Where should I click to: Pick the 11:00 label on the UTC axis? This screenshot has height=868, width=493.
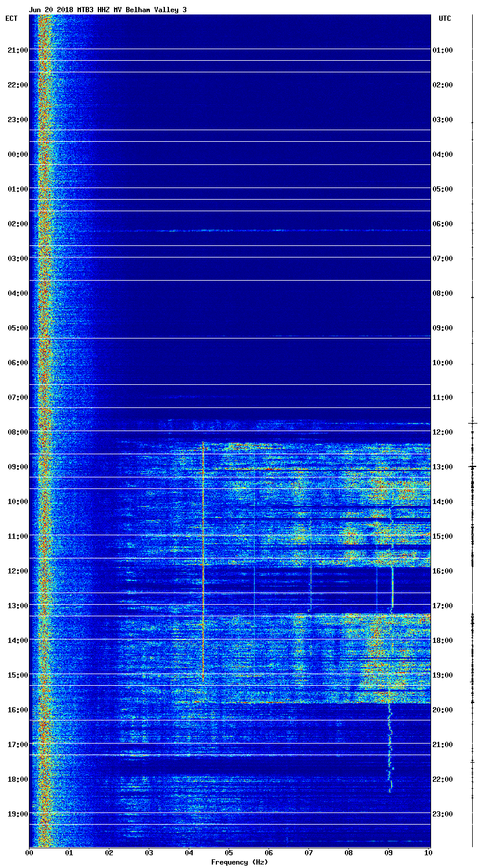(x=443, y=398)
